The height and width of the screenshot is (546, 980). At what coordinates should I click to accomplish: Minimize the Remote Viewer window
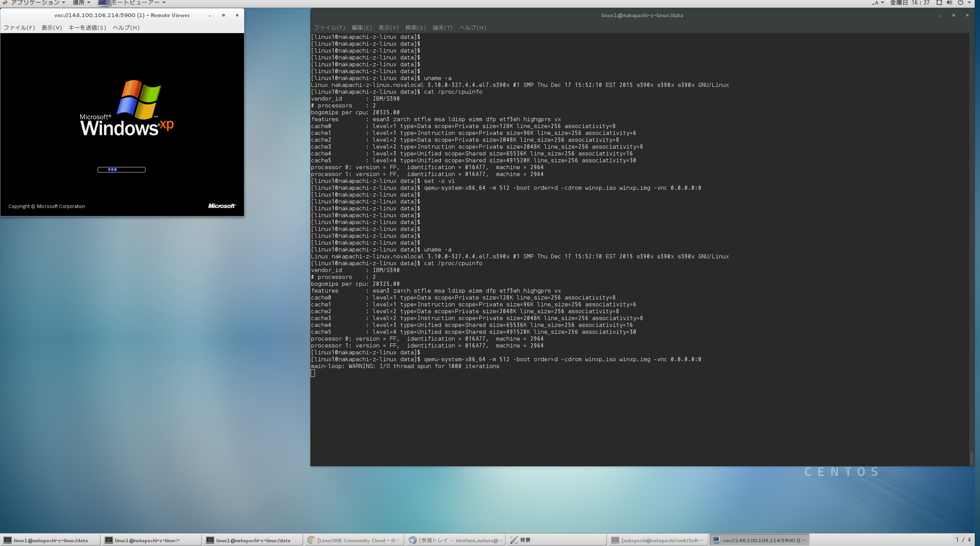click(210, 15)
